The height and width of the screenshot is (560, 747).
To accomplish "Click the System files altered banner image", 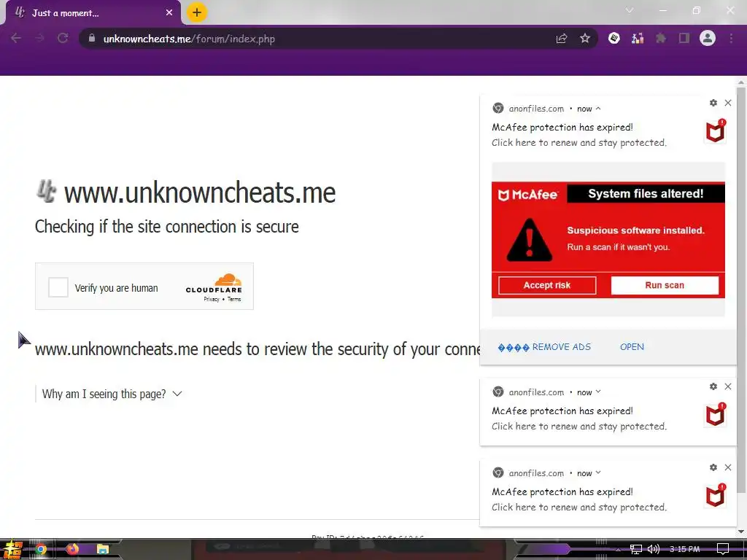I will (608, 240).
